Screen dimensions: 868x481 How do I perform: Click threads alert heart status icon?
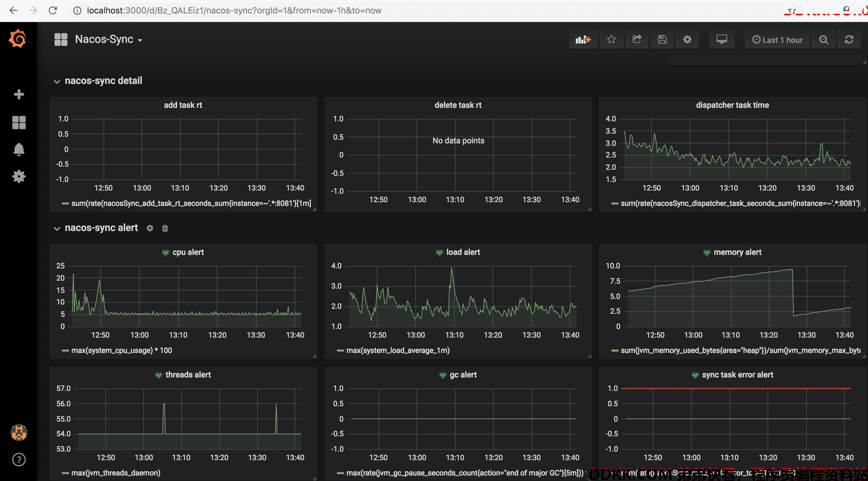click(158, 376)
